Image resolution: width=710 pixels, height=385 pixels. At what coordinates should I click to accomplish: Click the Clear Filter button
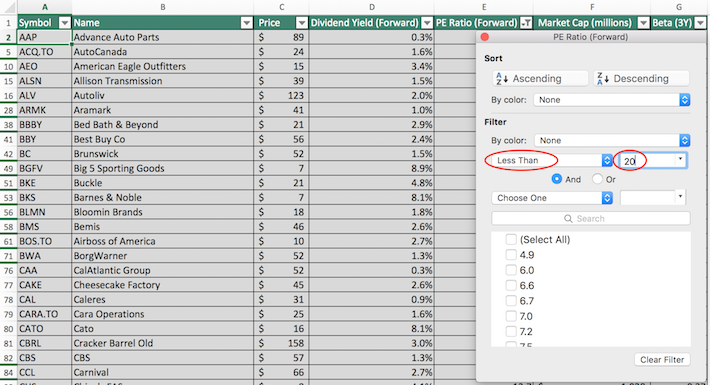click(662, 360)
